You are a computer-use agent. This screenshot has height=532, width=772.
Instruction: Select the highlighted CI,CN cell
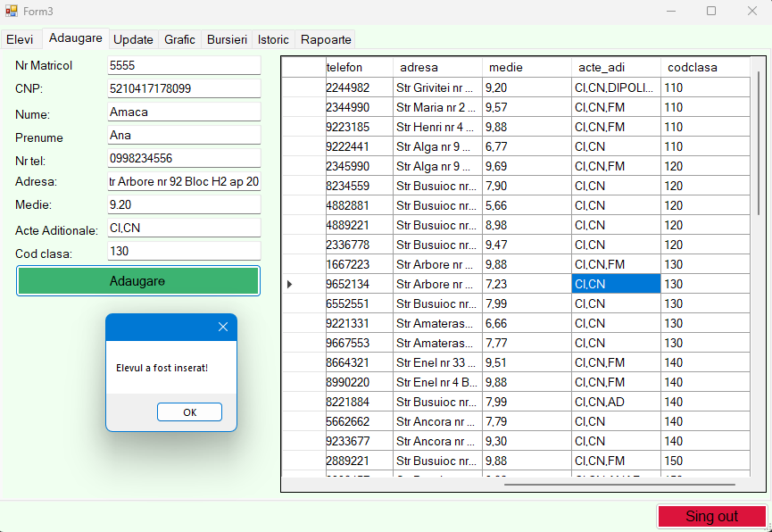616,284
